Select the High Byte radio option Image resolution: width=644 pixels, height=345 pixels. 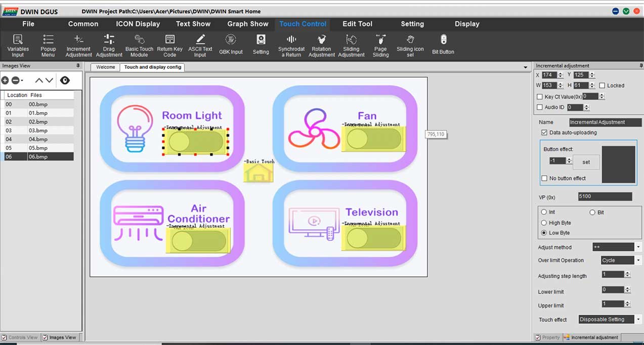(x=544, y=223)
